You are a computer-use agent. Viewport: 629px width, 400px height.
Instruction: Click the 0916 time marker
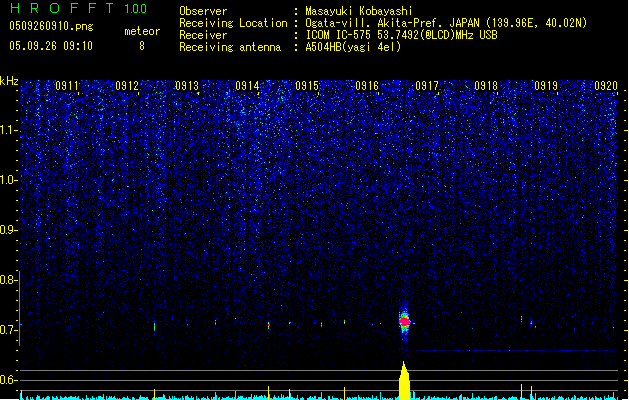coord(367,86)
